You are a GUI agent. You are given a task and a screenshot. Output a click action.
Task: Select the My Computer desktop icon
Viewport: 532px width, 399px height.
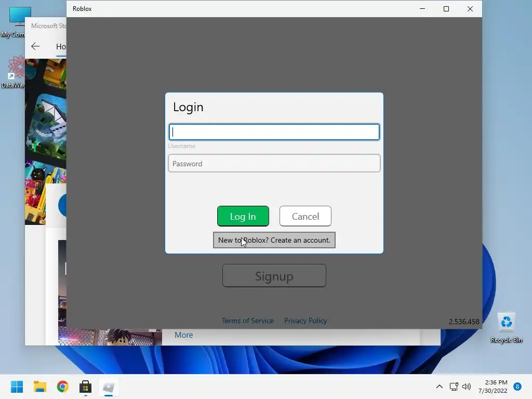click(12, 22)
